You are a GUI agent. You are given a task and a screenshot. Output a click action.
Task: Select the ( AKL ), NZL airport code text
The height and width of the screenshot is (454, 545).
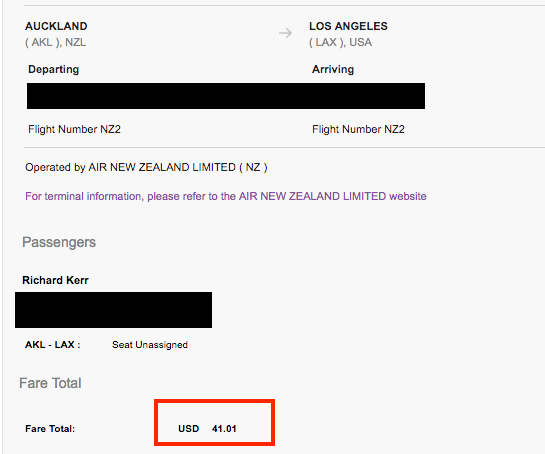tap(56, 42)
